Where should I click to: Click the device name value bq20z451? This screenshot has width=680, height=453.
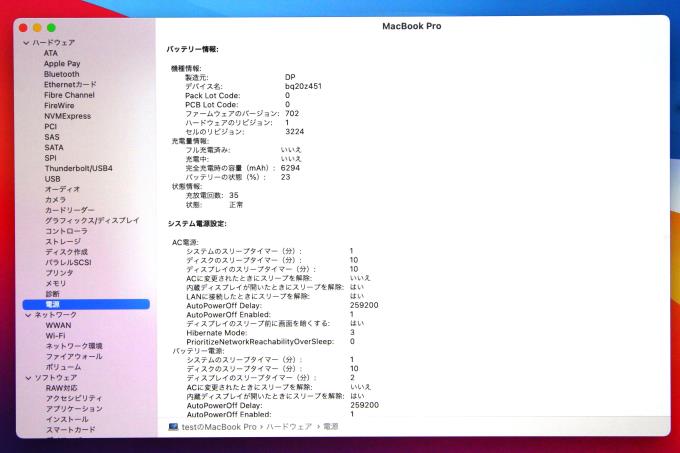(x=303, y=86)
